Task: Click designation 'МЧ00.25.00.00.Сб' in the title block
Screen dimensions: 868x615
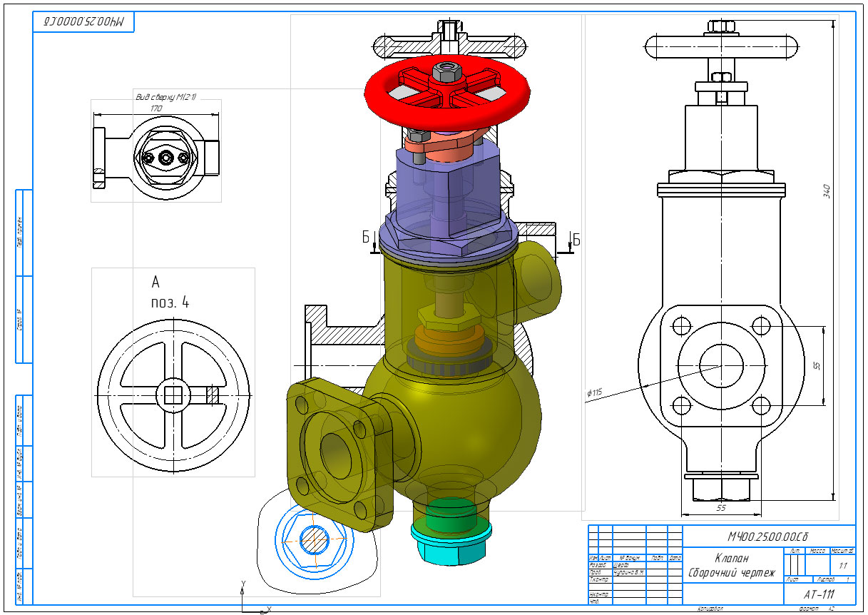Action: point(767,537)
